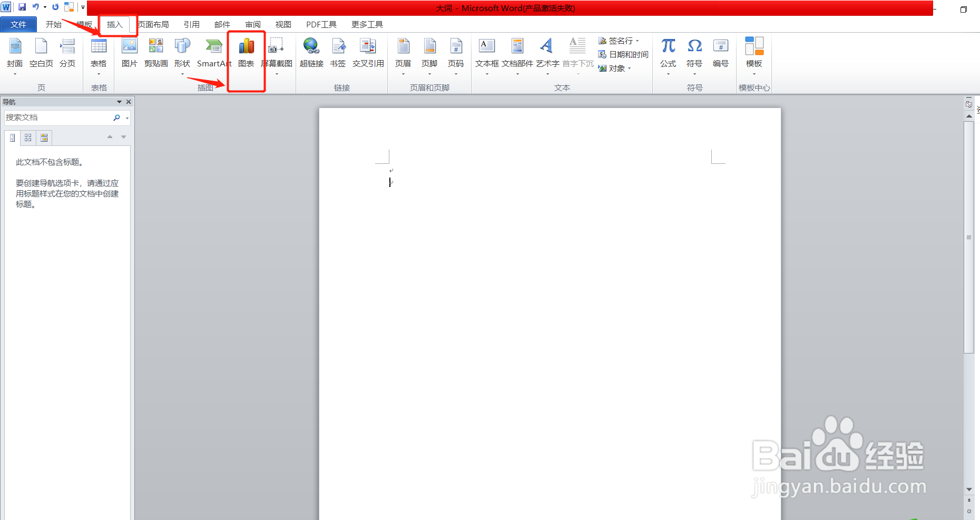Click the search magnifier icon

tap(116, 117)
